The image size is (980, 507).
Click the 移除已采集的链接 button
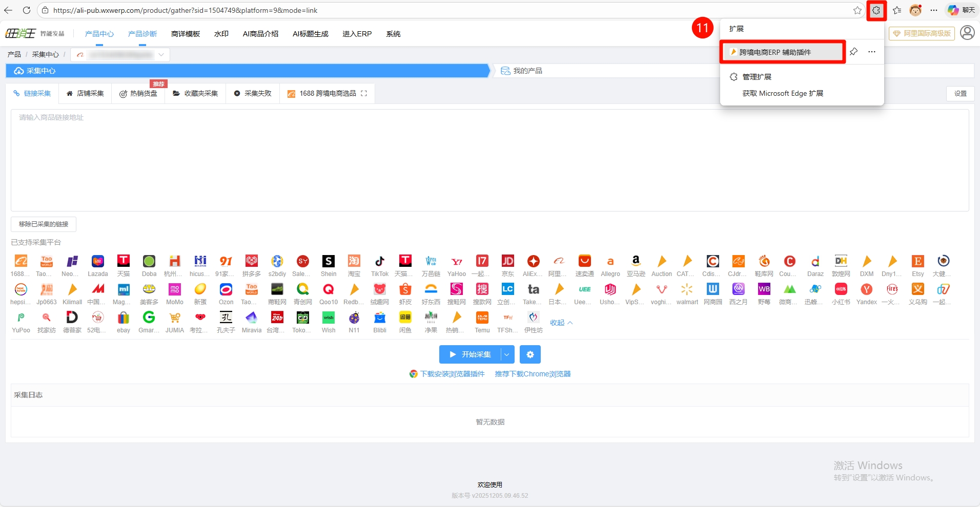pyautogui.click(x=44, y=224)
